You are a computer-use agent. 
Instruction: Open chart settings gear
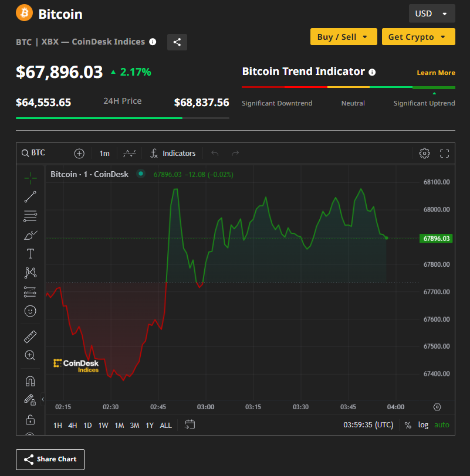click(424, 154)
